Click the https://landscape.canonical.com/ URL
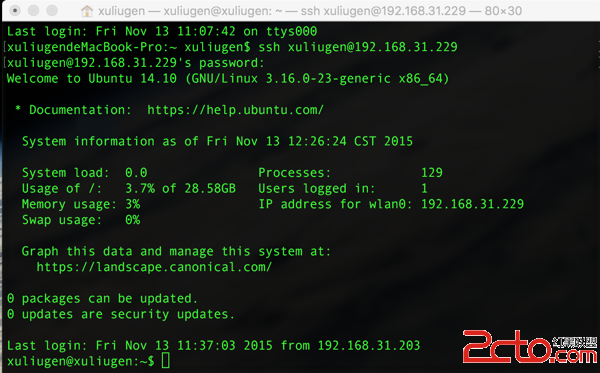The image size is (600, 373). (154, 267)
